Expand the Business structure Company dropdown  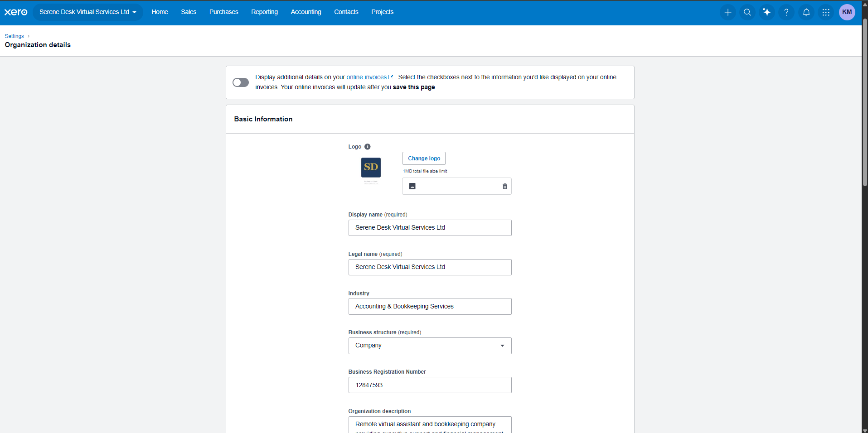tap(430, 346)
